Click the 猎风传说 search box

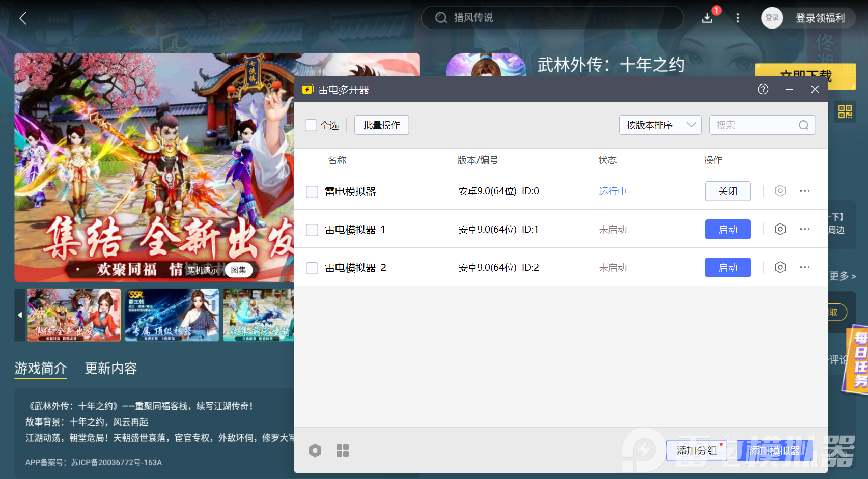[x=552, y=18]
